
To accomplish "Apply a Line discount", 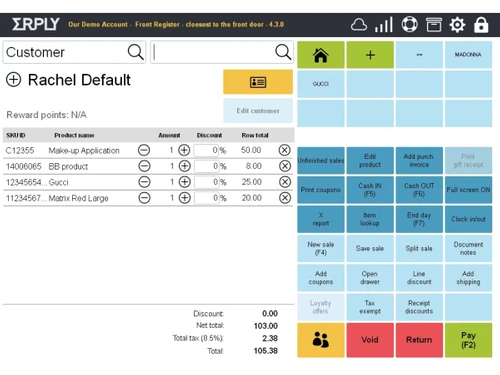I will [419, 278].
